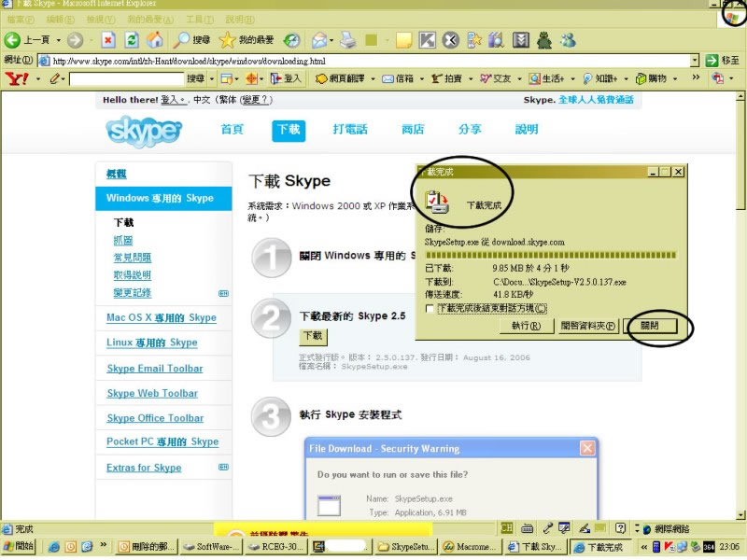Click the green frog toolbar icon
The width and height of the screenshot is (747, 560).
point(544,40)
